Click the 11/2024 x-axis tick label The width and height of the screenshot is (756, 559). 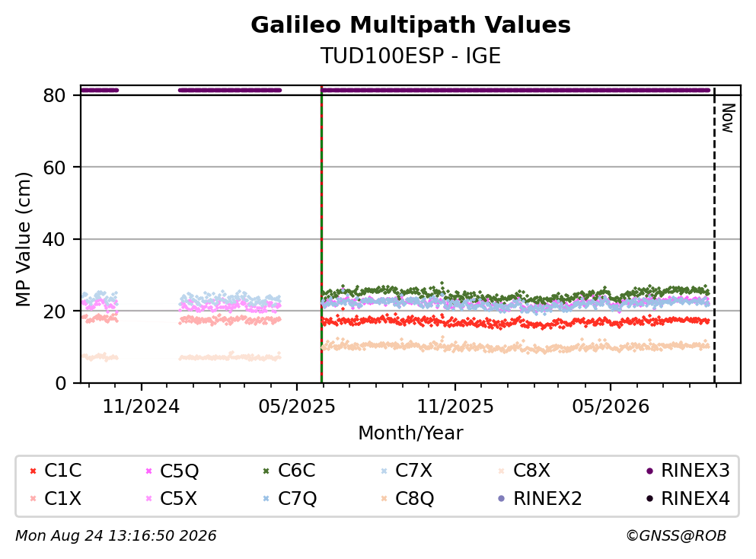[141, 407]
